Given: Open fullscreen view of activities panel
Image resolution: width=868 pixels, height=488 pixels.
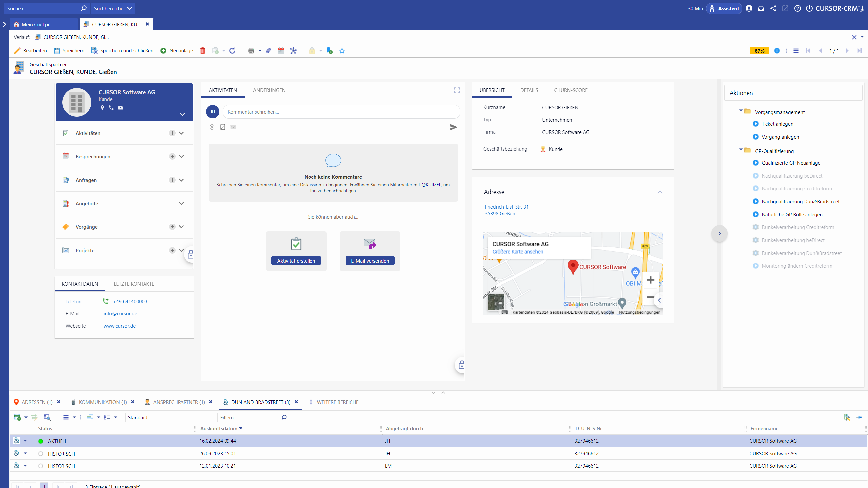Looking at the screenshot, I should coord(457,90).
